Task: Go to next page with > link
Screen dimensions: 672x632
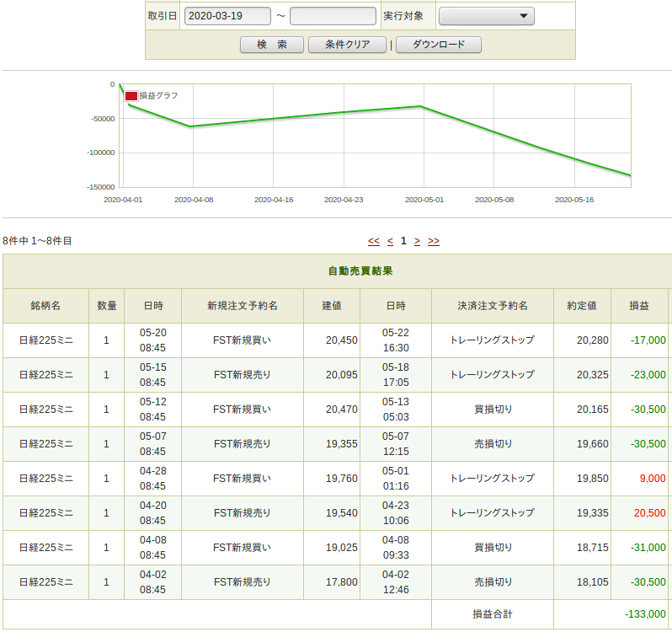Action: pos(417,241)
